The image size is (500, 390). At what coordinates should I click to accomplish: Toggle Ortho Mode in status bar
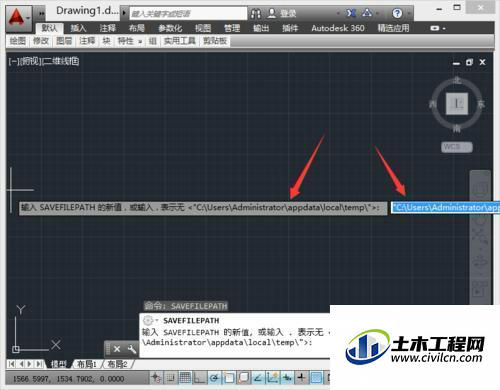[x=200, y=378]
